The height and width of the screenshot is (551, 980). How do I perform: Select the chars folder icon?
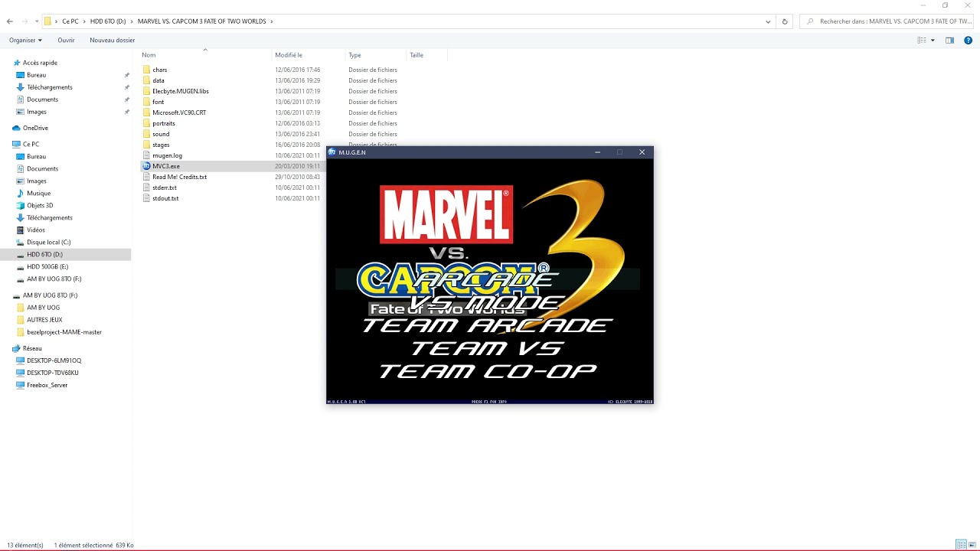(x=146, y=70)
